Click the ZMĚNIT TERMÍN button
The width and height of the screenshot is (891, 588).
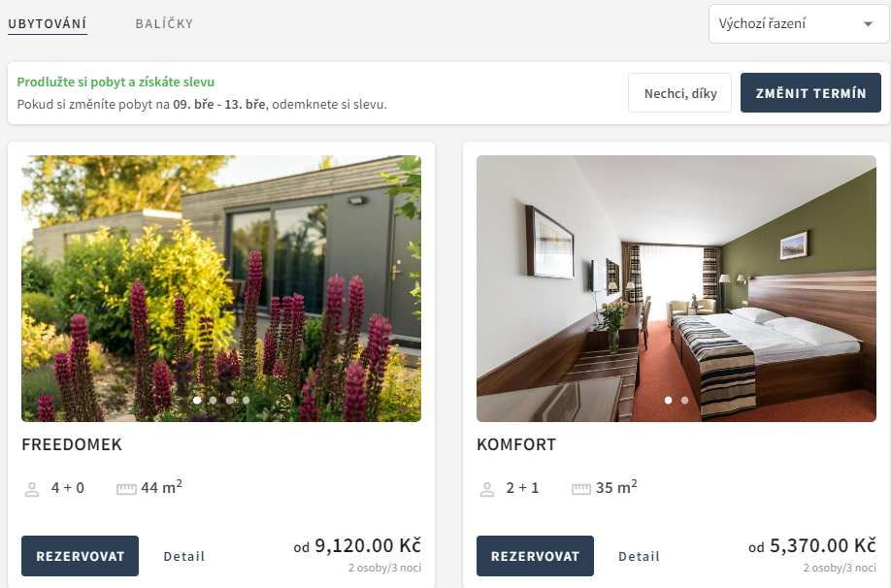click(x=810, y=92)
